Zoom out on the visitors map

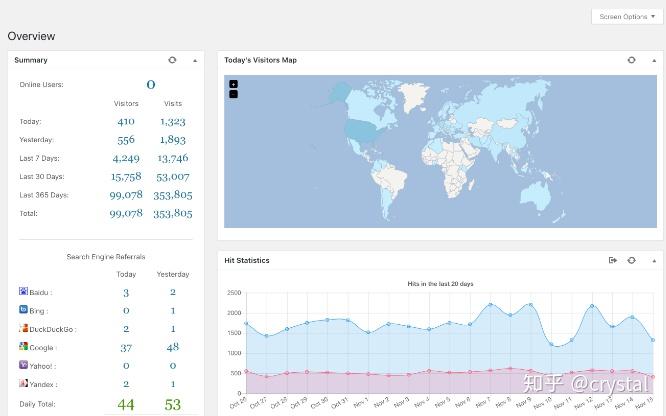tap(234, 94)
